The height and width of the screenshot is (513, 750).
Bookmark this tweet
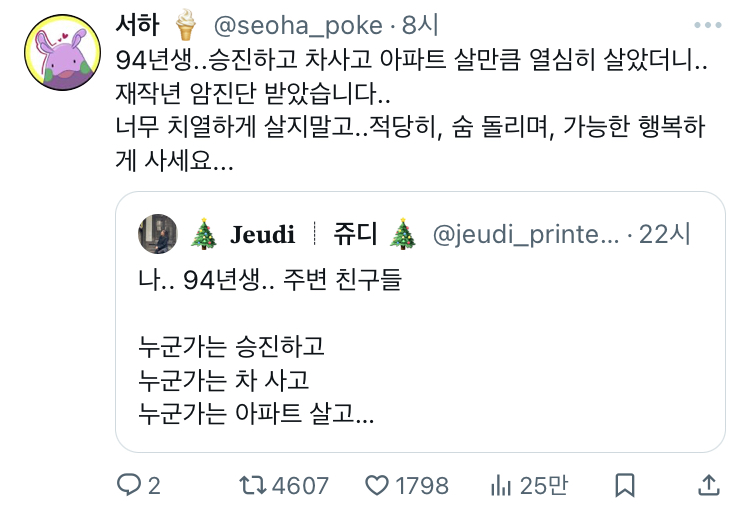[x=625, y=485]
